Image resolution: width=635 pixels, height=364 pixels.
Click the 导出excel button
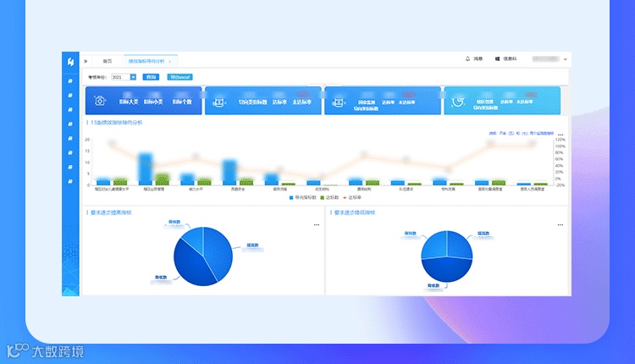pyautogui.click(x=179, y=77)
